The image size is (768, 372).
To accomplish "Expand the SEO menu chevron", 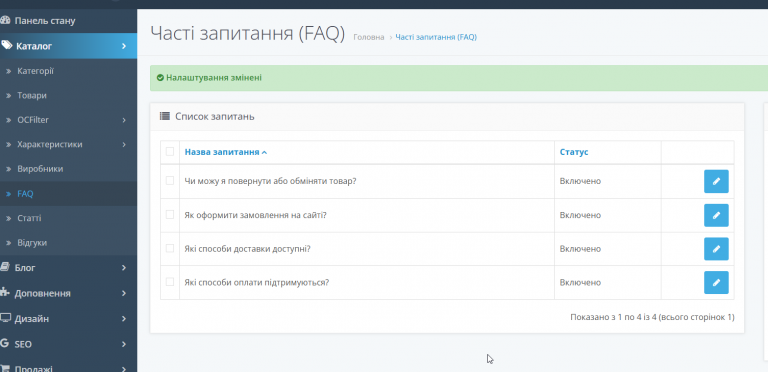I will [124, 344].
